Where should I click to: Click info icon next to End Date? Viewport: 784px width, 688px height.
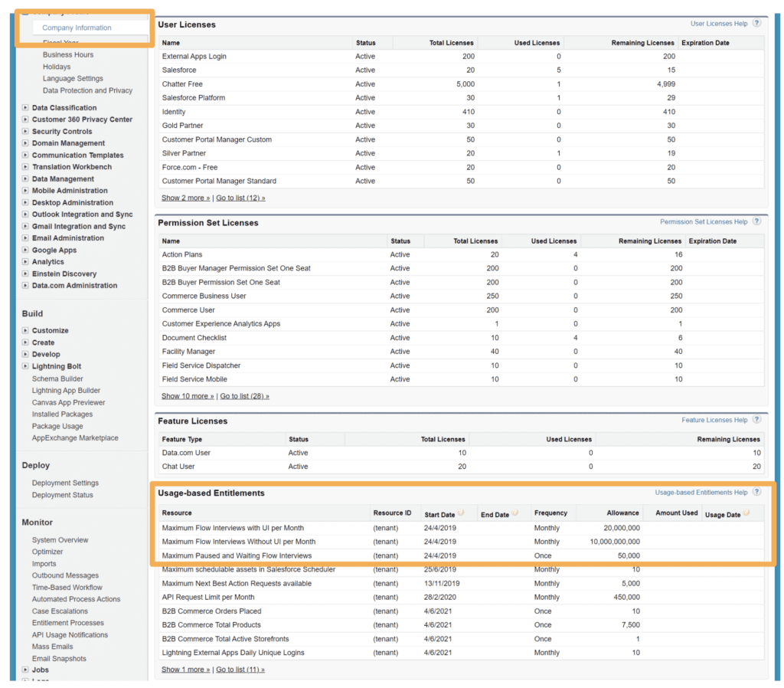[x=515, y=513]
